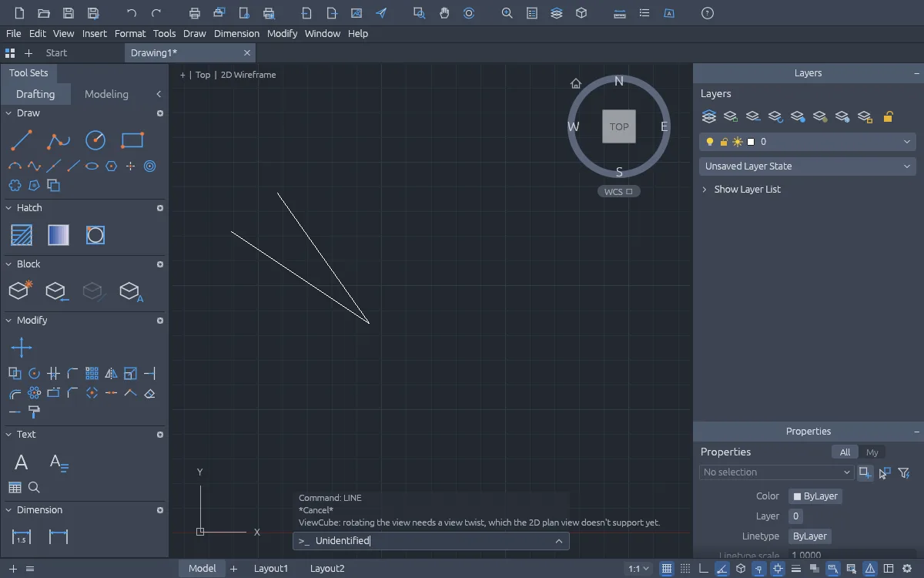
Task: Select the Array modify tool
Action: coord(92,374)
